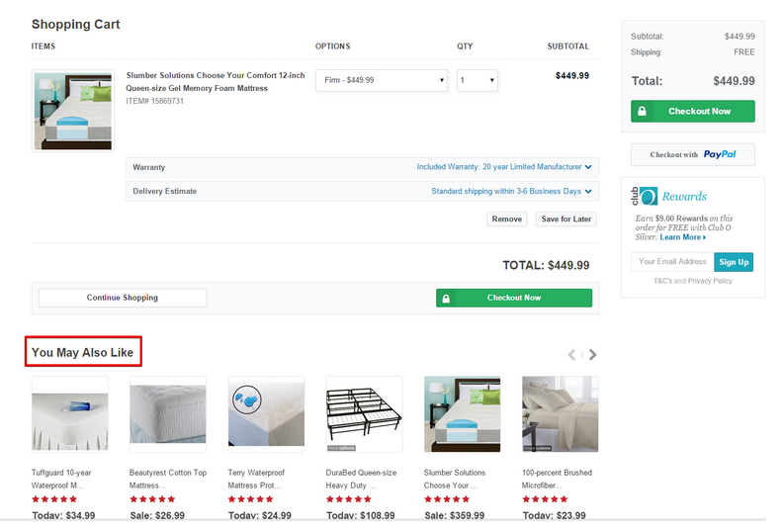Click the Sign Up button
This screenshot has width=783, height=532.
(734, 262)
